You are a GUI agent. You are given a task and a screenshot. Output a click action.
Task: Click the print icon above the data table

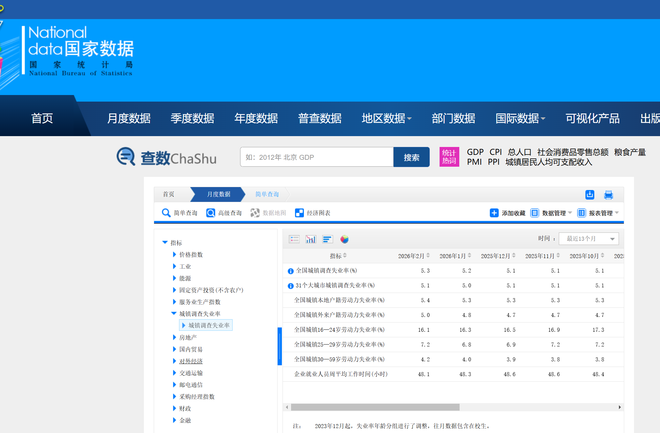coord(609,194)
